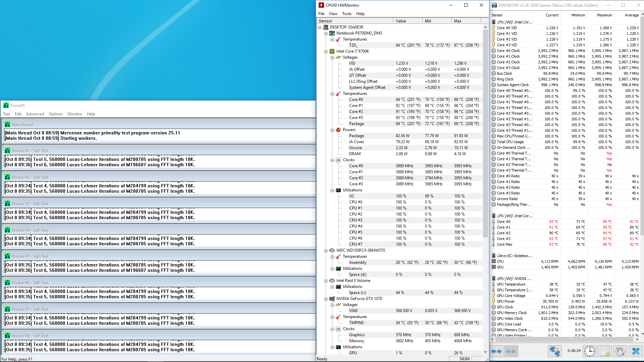Click the Main thread window icon
This screenshot has height=362, width=644.
coord(7,124)
